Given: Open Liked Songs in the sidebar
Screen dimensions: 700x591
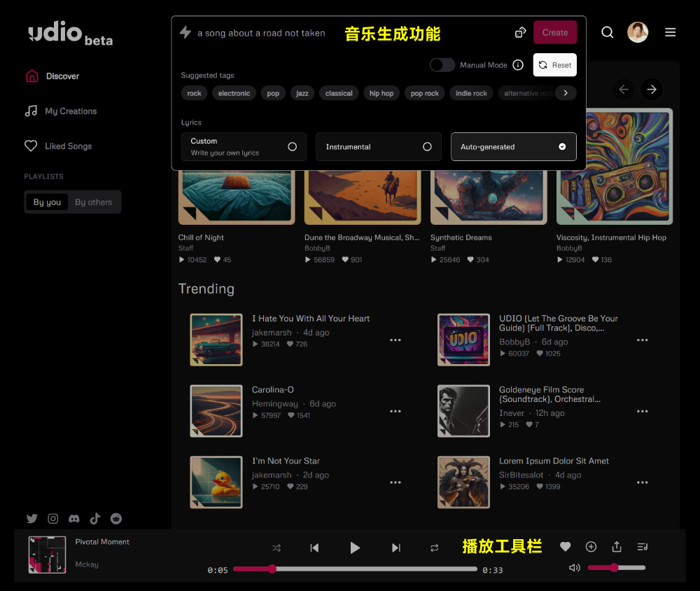Looking at the screenshot, I should (58, 146).
